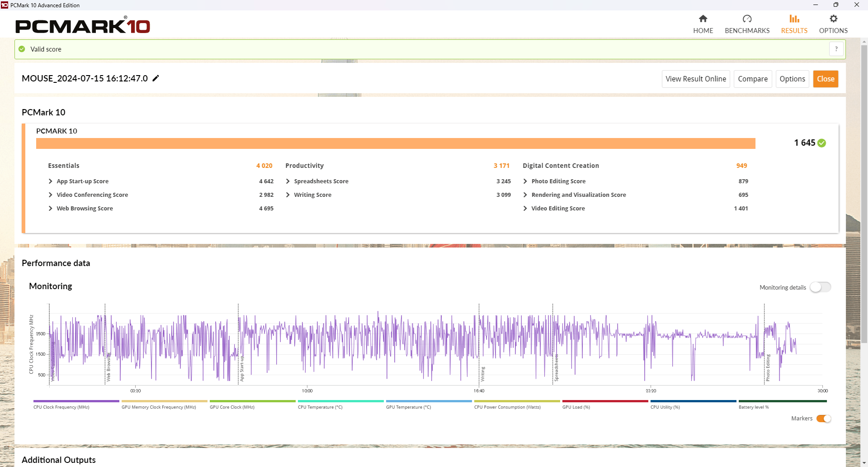Expand Photo Editing Score details
This screenshot has height=467, width=868.
click(525, 181)
